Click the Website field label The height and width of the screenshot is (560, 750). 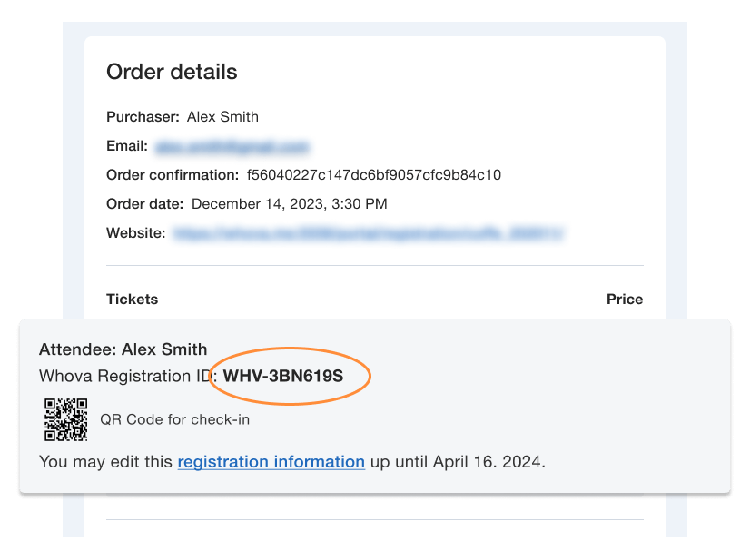[x=135, y=233]
